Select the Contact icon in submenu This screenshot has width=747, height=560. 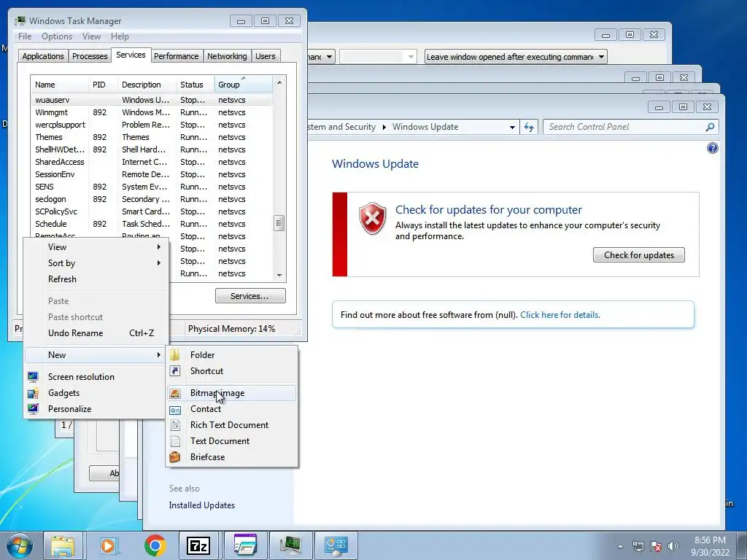pyautogui.click(x=175, y=410)
